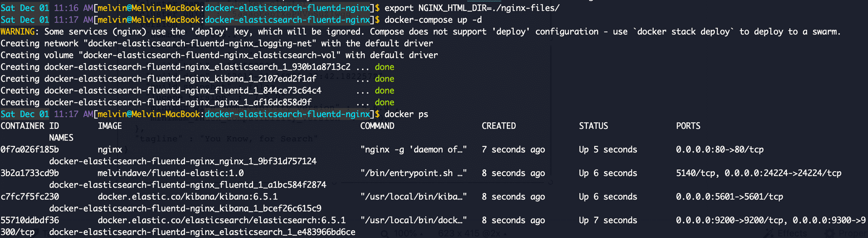Click the 'NAMES' column header
The width and height of the screenshot is (868, 238).
tap(61, 138)
